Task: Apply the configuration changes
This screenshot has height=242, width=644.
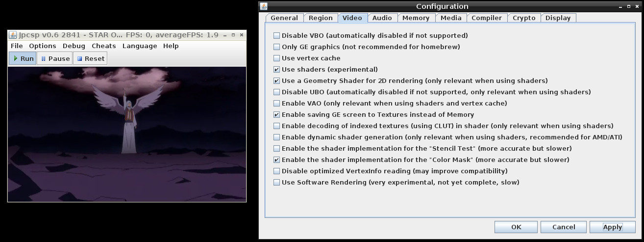Action: (613, 227)
